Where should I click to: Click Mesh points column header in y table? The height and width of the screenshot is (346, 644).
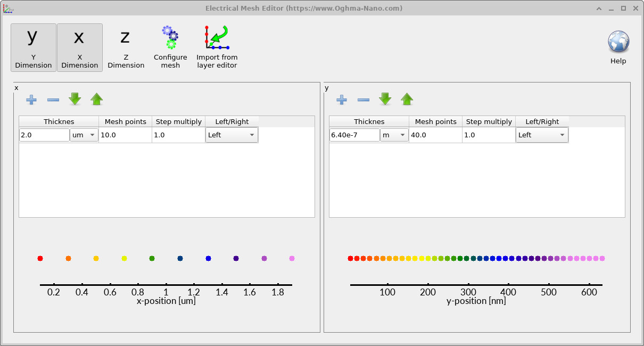click(x=435, y=121)
